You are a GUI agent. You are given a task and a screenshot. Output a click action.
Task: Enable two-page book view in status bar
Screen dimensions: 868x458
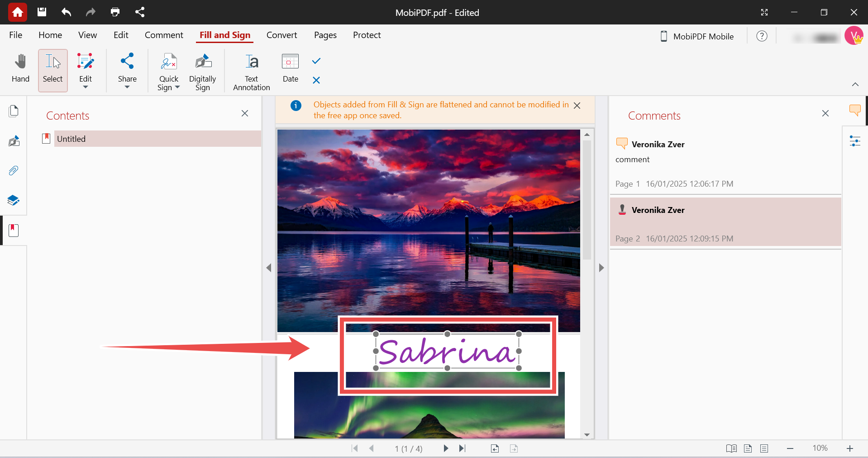click(731, 448)
